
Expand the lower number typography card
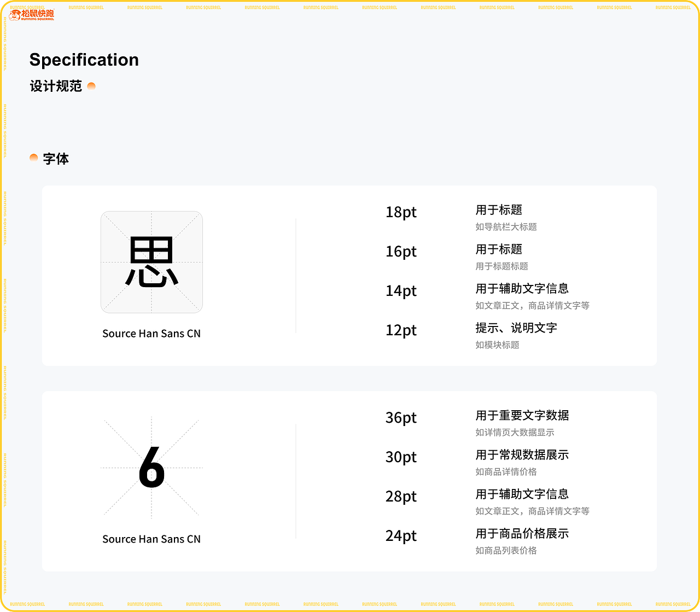tap(349, 481)
